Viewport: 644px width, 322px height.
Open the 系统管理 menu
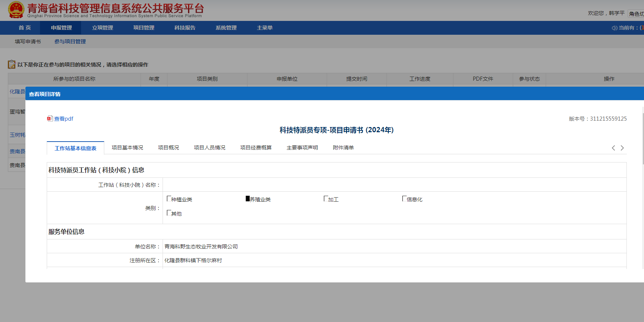click(x=226, y=28)
